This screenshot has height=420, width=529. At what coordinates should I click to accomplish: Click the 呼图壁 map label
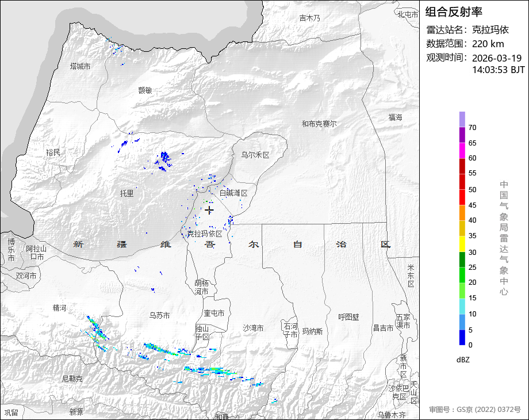pos(348,317)
